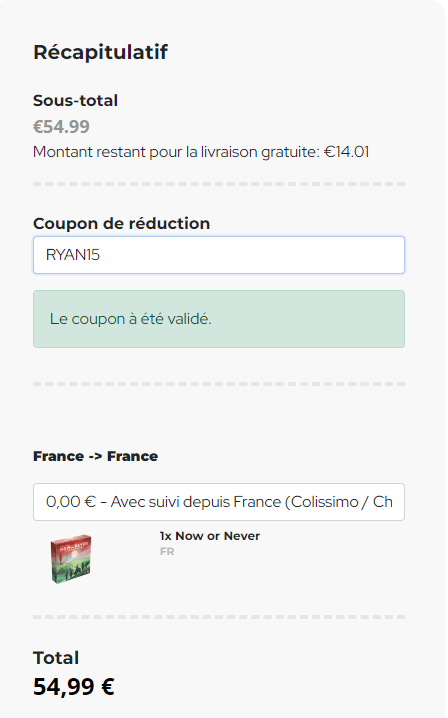This screenshot has width=448, height=718.
Task: Click the €14.01 remaining amount value
Action: tap(346, 152)
